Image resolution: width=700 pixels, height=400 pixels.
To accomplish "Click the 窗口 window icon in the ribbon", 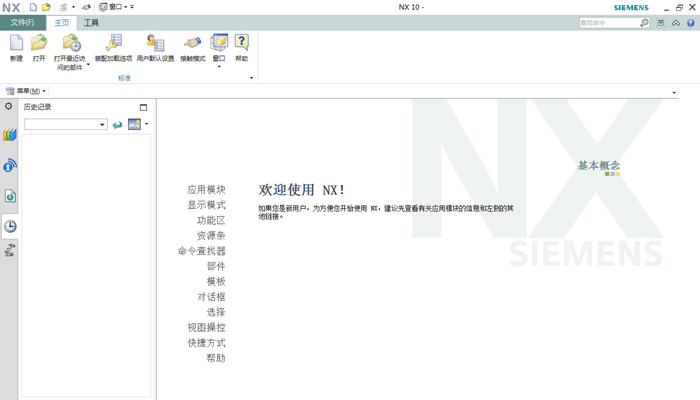I will click(219, 43).
